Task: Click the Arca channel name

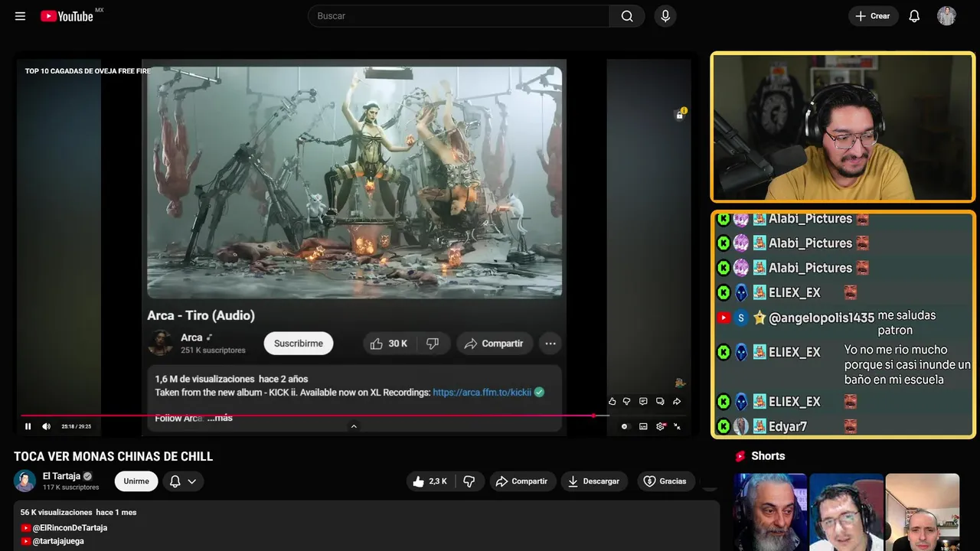Action: click(191, 337)
